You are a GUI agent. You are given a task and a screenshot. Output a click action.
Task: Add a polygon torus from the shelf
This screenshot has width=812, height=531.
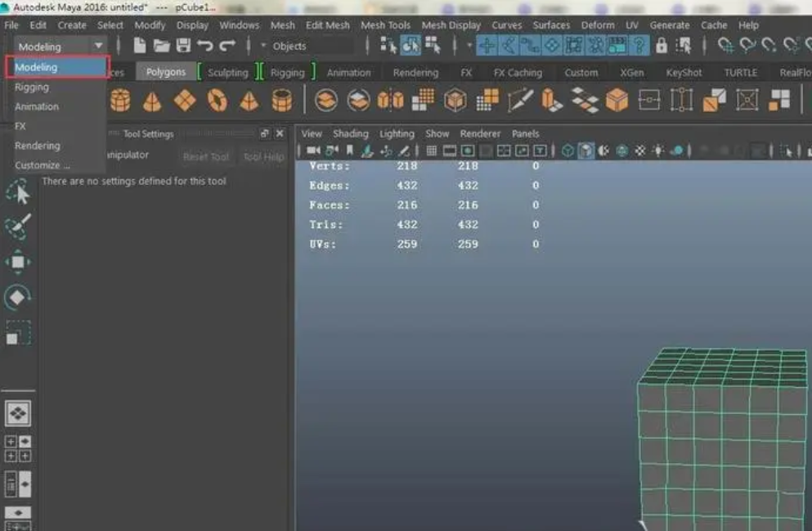pyautogui.click(x=217, y=100)
